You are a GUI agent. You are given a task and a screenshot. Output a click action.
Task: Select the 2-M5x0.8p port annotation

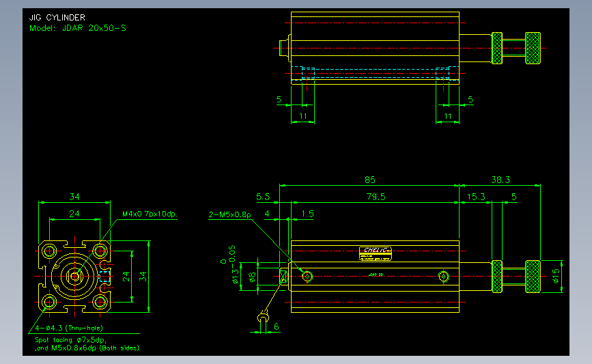click(x=230, y=214)
